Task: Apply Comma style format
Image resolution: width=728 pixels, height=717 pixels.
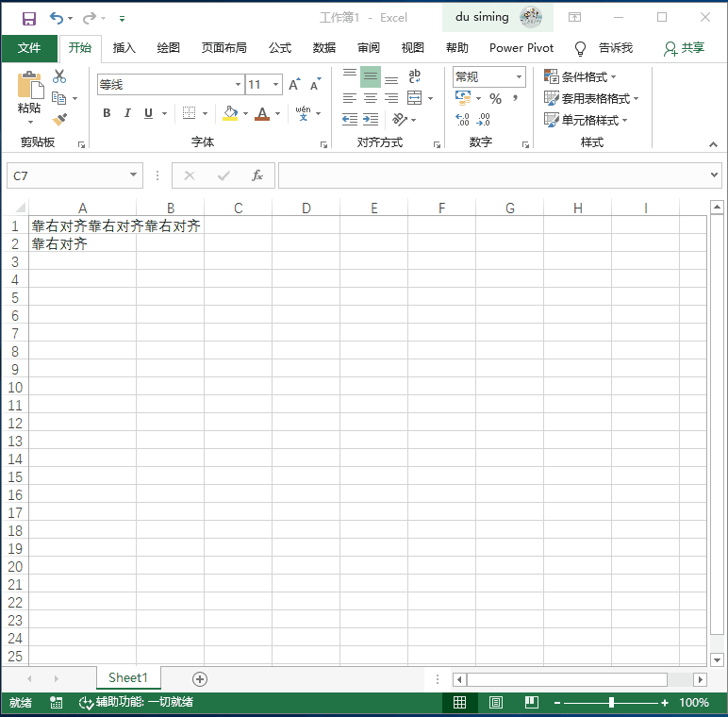Action: pyautogui.click(x=515, y=98)
